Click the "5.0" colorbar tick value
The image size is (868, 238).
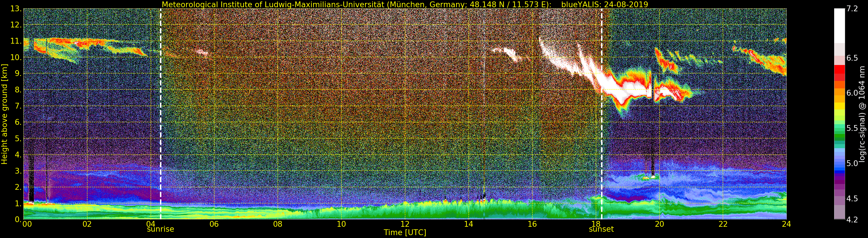(852, 163)
